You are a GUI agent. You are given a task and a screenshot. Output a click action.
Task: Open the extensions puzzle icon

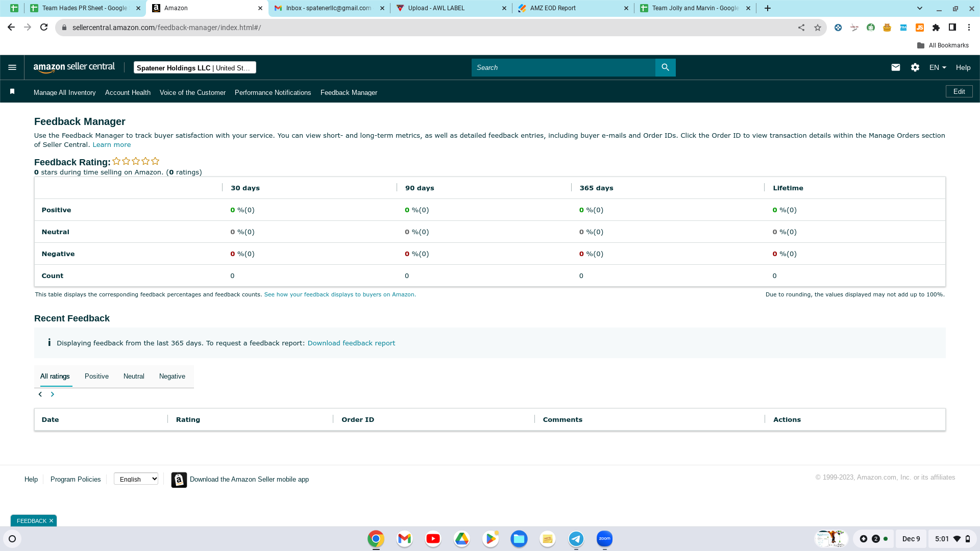pyautogui.click(x=936, y=28)
